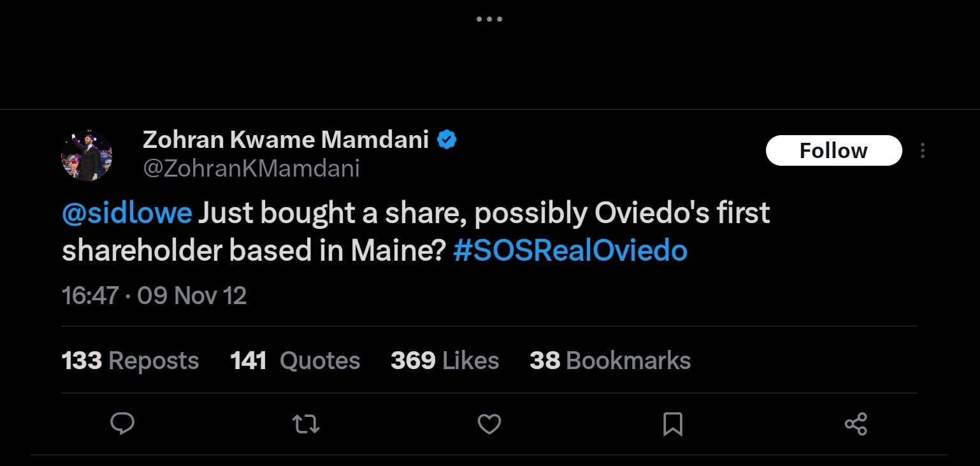View the 369 Likes list
Image resolution: width=980 pixels, height=466 pixels.
click(x=445, y=361)
